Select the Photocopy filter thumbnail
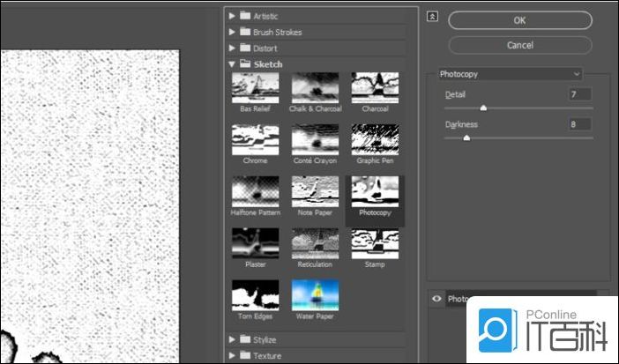 pyautogui.click(x=375, y=191)
